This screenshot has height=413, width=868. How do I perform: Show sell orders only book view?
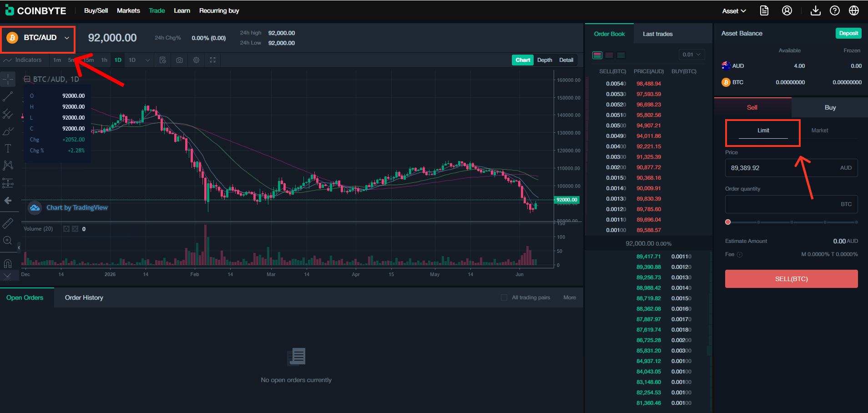click(x=609, y=55)
